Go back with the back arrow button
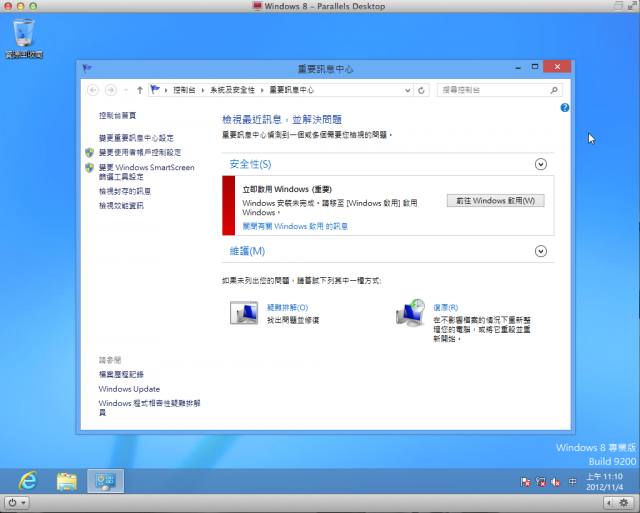This screenshot has width=640, height=513. click(x=93, y=90)
